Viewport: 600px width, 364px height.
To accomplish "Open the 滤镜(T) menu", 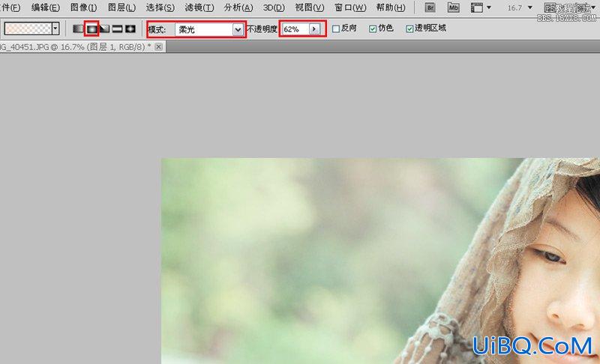I will click(x=199, y=7).
